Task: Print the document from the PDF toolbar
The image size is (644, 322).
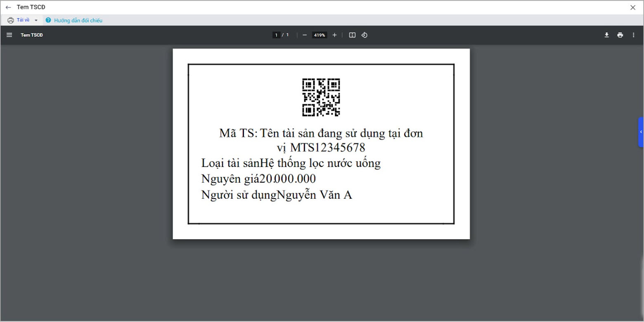Action: (620, 35)
